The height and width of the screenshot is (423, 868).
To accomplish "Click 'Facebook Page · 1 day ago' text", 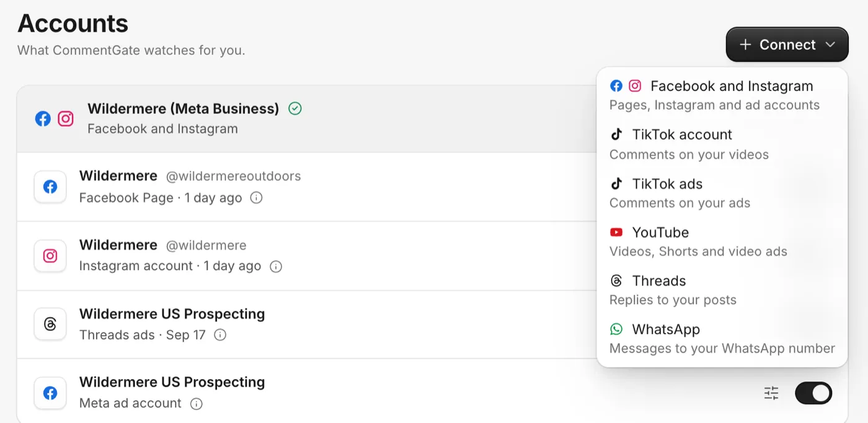I will point(161,198).
